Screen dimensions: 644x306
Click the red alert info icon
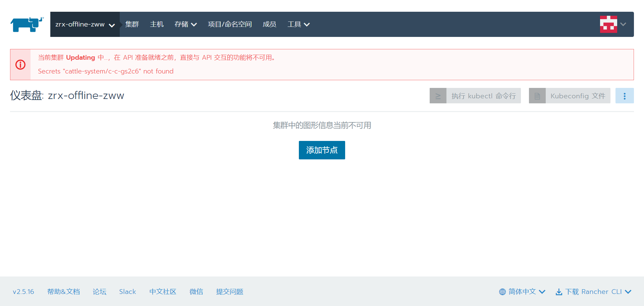[x=20, y=65]
